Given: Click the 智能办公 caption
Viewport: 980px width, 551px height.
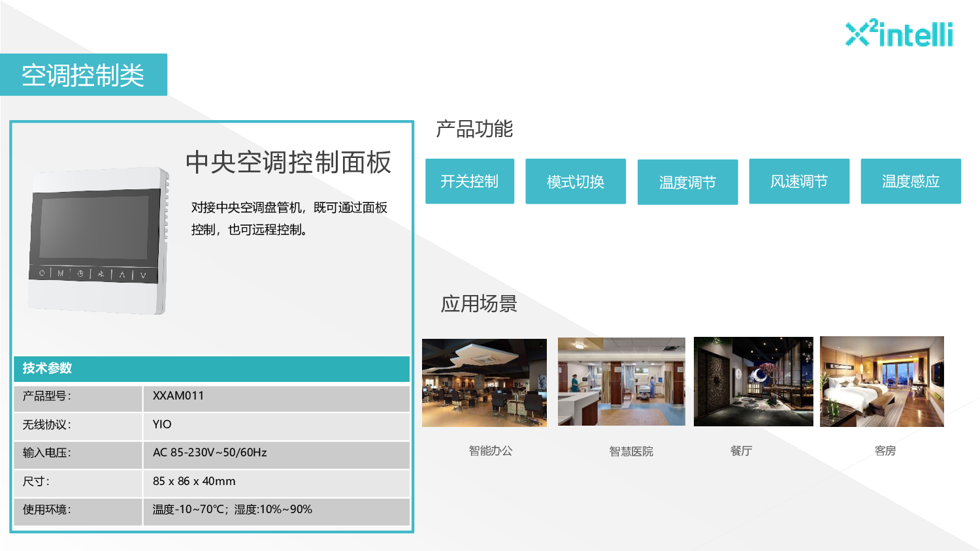Looking at the screenshot, I should coord(491,450).
